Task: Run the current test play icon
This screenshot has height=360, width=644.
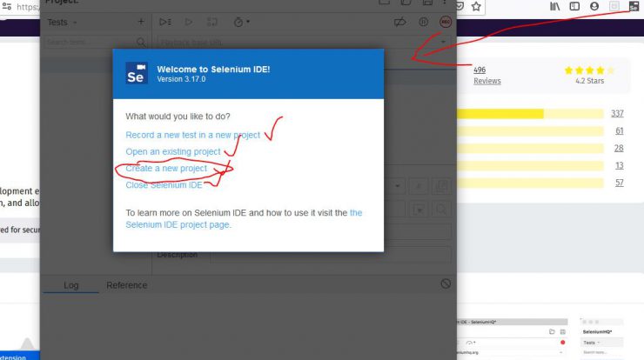Action: pyautogui.click(x=189, y=22)
